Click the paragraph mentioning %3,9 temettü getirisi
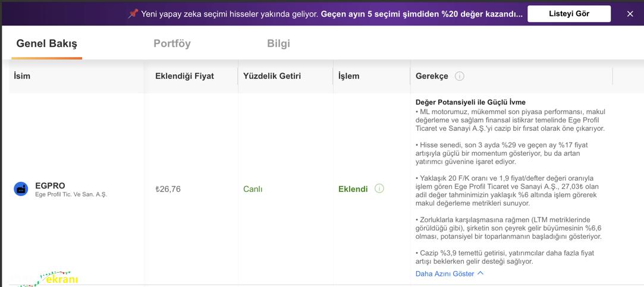This screenshot has height=287, width=644. tap(505, 257)
